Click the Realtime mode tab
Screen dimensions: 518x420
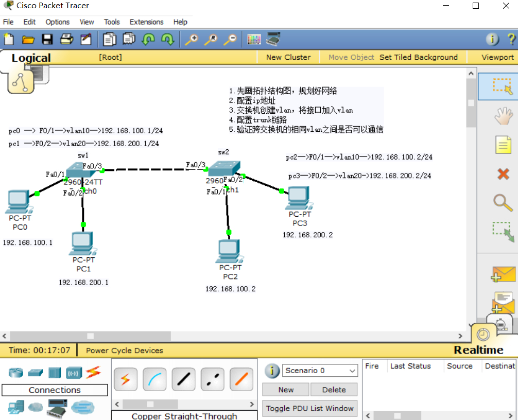click(x=478, y=349)
